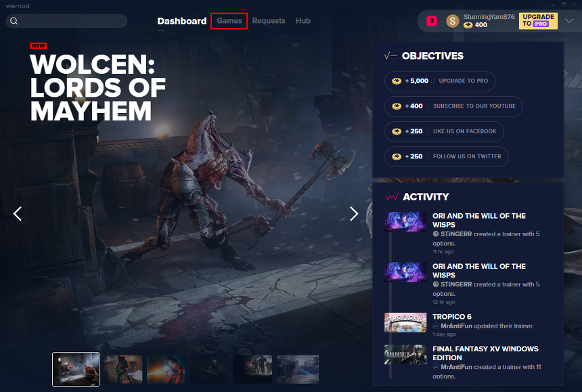Image resolution: width=582 pixels, height=392 pixels.
Task: Open StunningYam876 profile name
Action: 489,17
